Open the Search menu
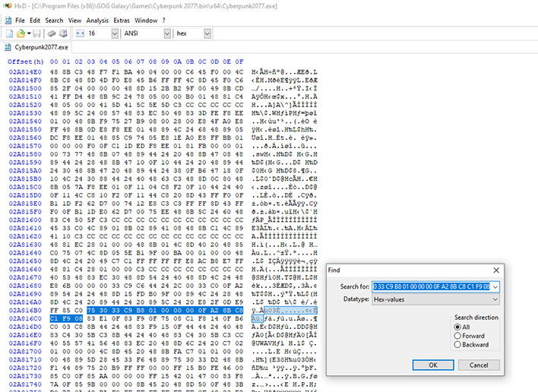 pos(54,21)
